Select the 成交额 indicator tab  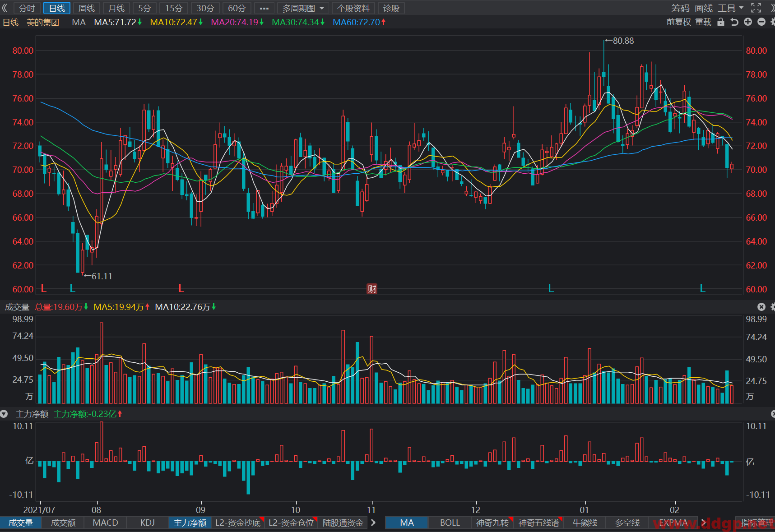[63, 523]
